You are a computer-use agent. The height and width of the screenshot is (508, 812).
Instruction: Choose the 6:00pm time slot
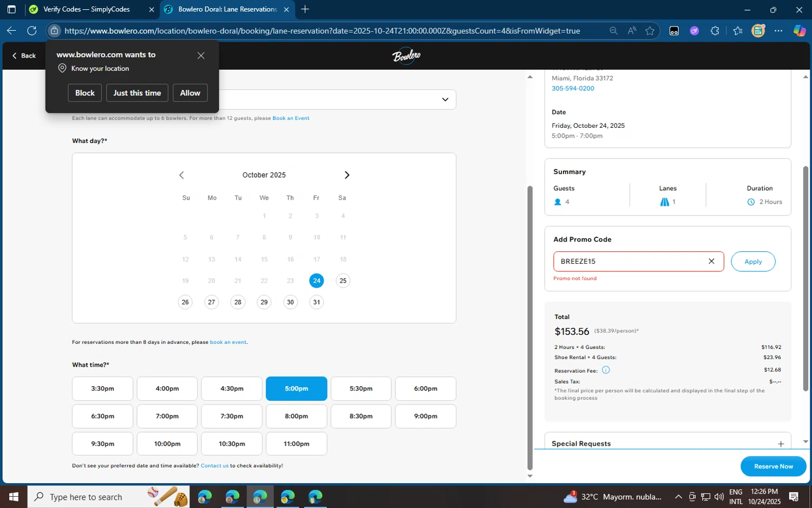[x=425, y=388]
